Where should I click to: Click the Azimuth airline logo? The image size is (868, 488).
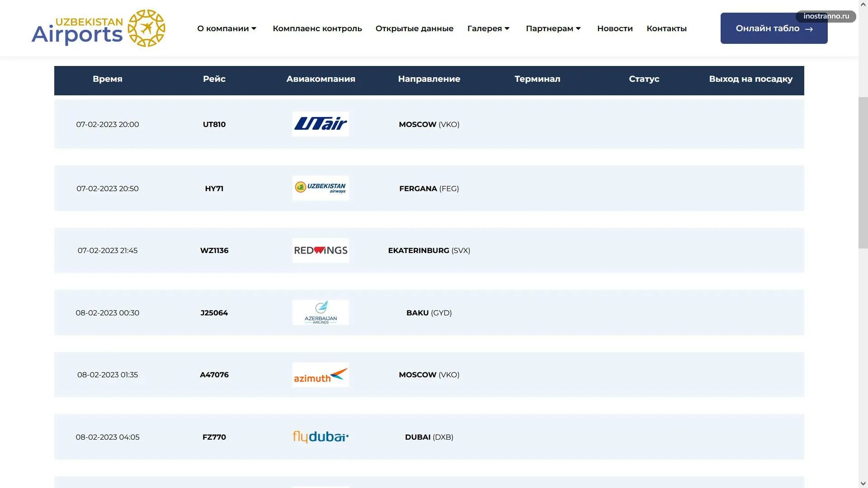321,375
